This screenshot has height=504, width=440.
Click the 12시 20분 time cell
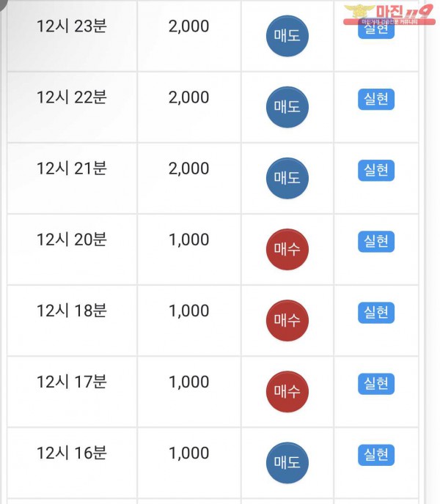point(72,240)
